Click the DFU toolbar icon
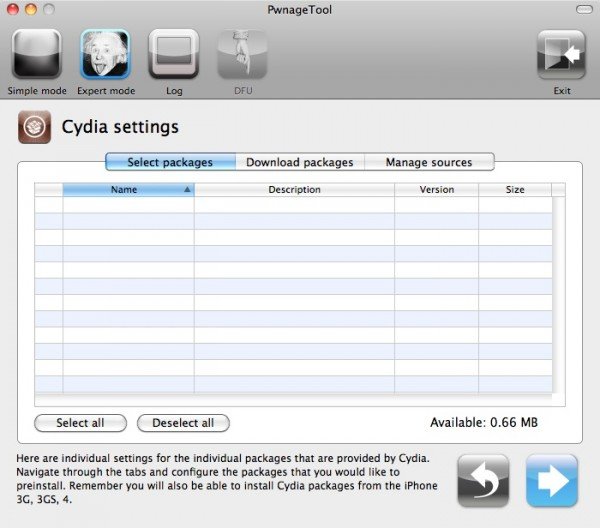Image resolution: width=600 pixels, height=528 pixels. 243,55
